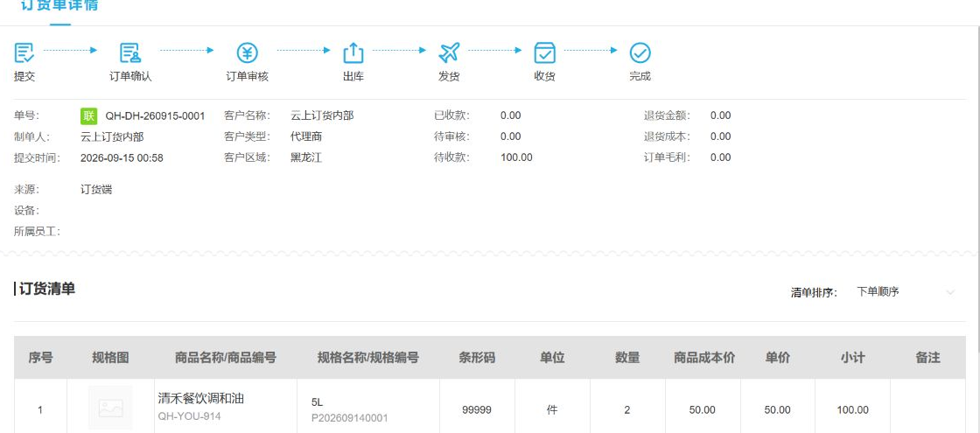Click the 完成 checkmark circle icon
This screenshot has width=980, height=433.
click(x=640, y=53)
